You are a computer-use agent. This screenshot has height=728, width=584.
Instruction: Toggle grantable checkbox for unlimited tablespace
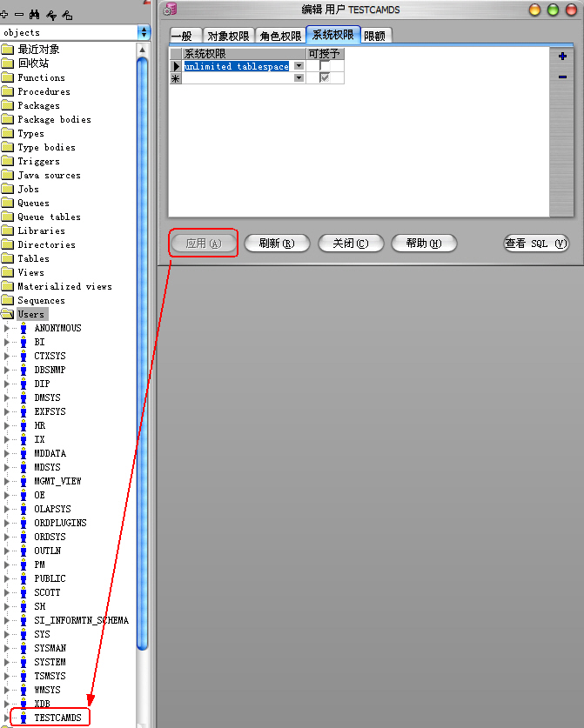325,66
